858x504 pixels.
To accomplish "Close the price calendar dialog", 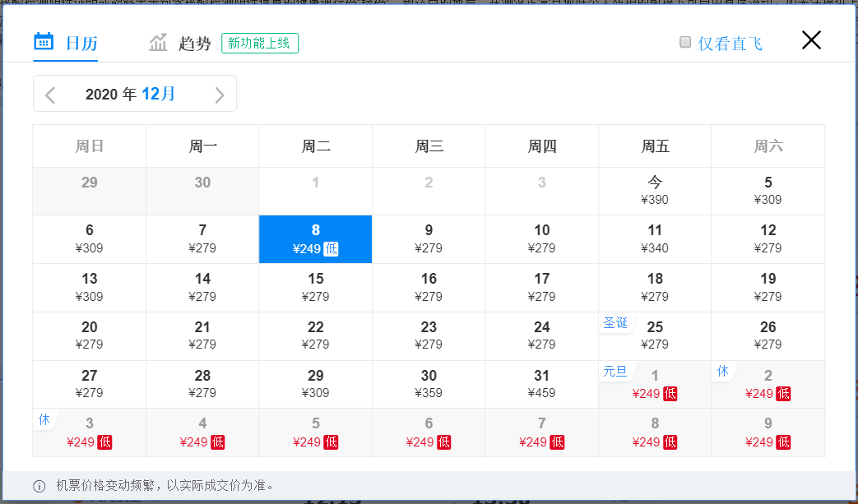I will point(811,40).
